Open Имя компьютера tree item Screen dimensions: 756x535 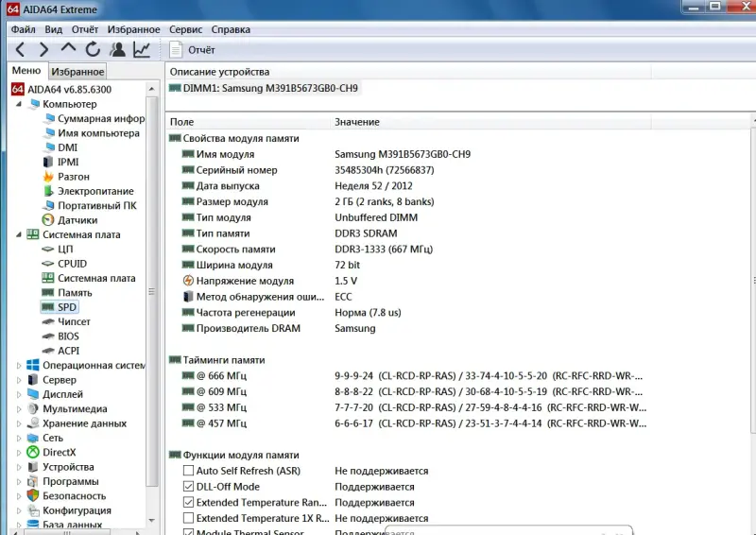[92, 133]
